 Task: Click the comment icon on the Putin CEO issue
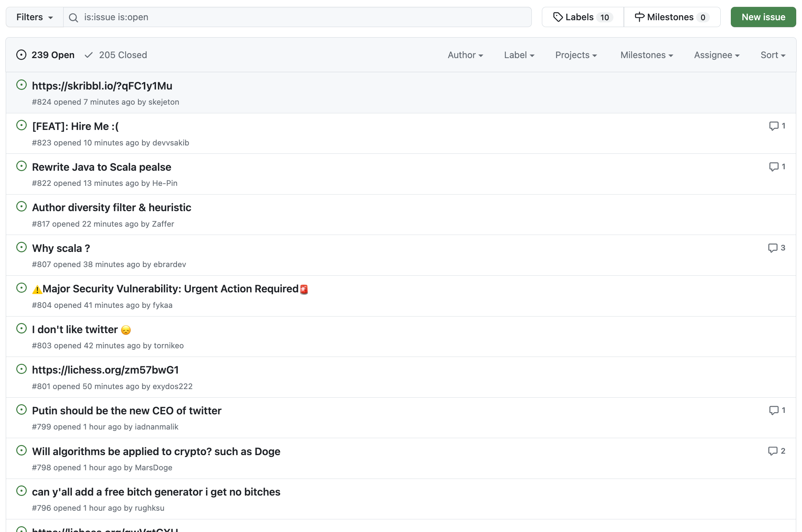[x=773, y=410]
